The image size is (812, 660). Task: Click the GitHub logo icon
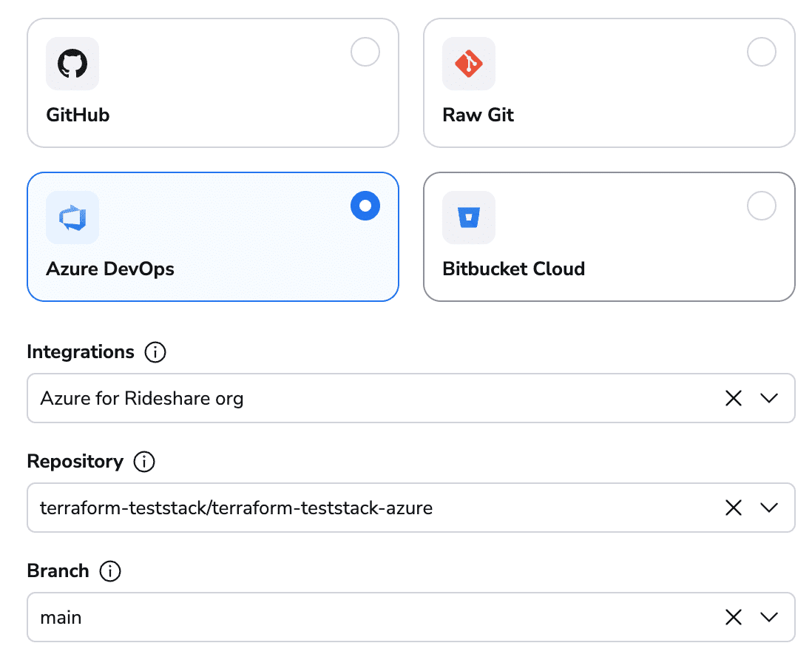[72, 64]
